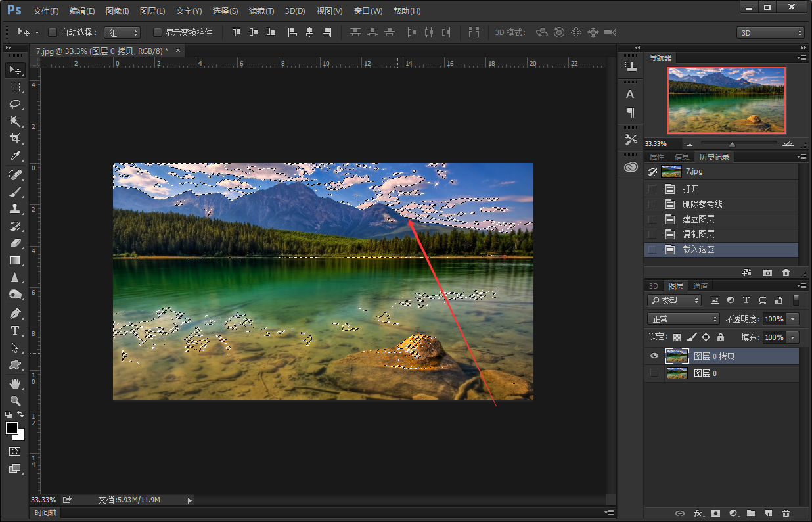Open the 滤镜(T) menu
812x522 pixels.
point(261,11)
